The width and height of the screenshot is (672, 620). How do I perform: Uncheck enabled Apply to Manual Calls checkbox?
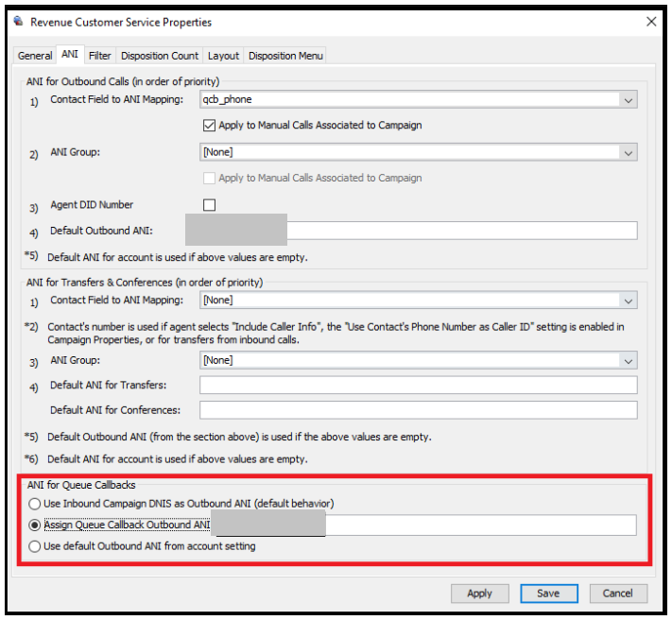(x=209, y=126)
